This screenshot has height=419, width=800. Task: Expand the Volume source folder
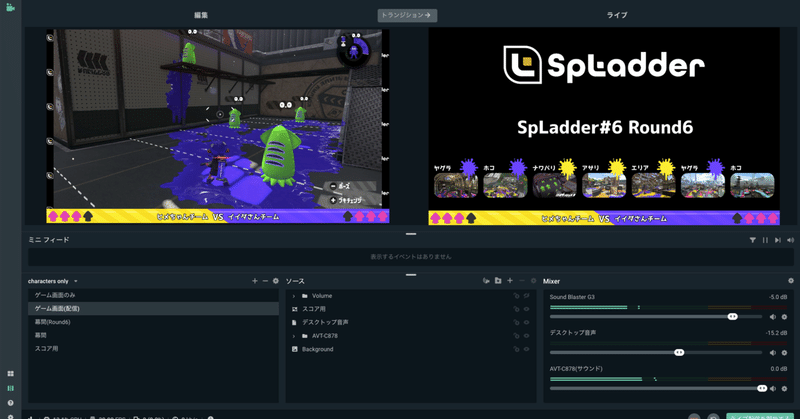[x=294, y=296]
